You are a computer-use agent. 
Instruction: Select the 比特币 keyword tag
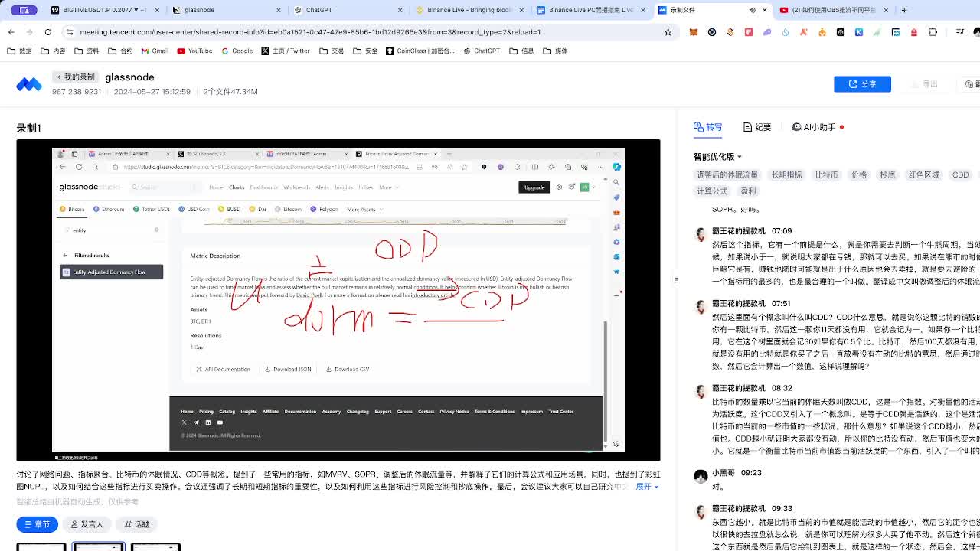(x=826, y=175)
